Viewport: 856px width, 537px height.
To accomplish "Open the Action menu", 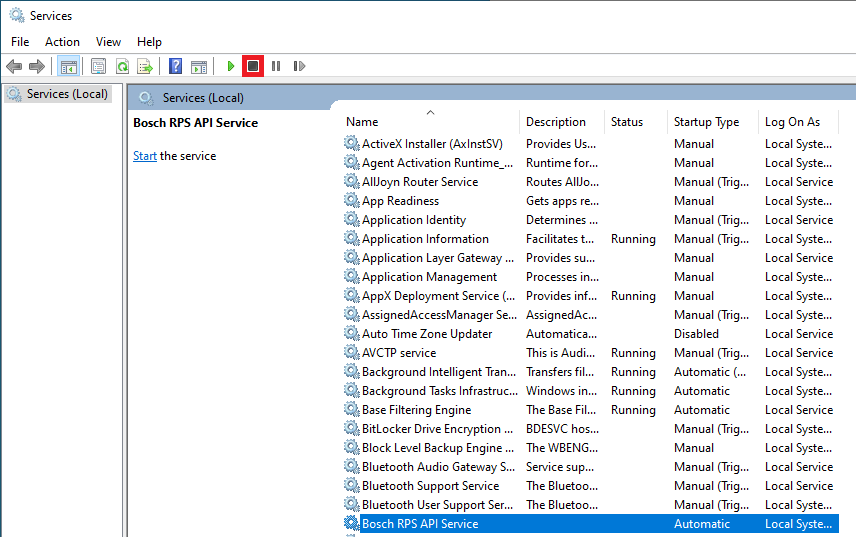I will click(62, 41).
